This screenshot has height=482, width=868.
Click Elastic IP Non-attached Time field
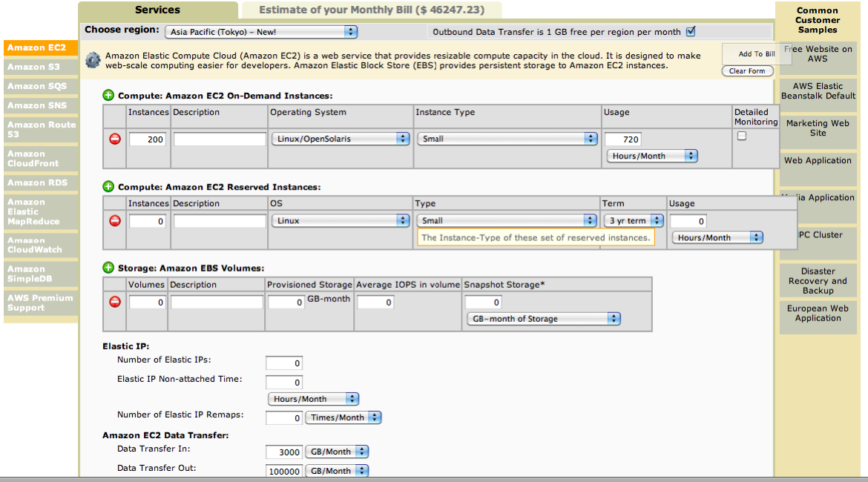click(x=284, y=383)
